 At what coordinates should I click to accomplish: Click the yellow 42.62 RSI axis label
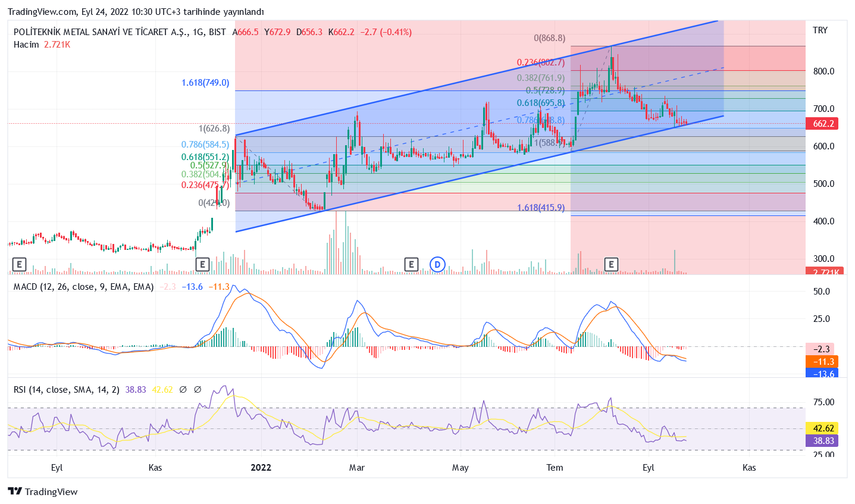pyautogui.click(x=822, y=428)
